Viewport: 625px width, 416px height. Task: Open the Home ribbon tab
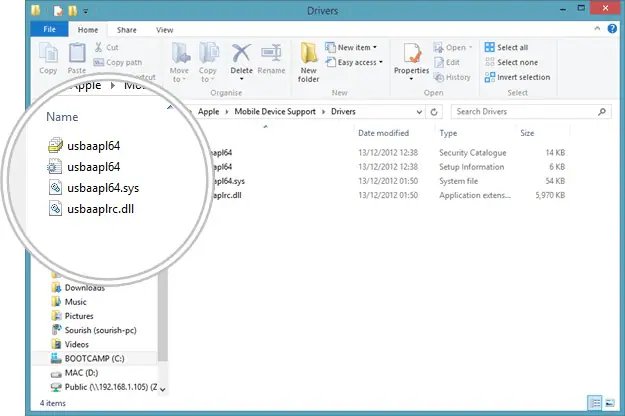(88, 30)
